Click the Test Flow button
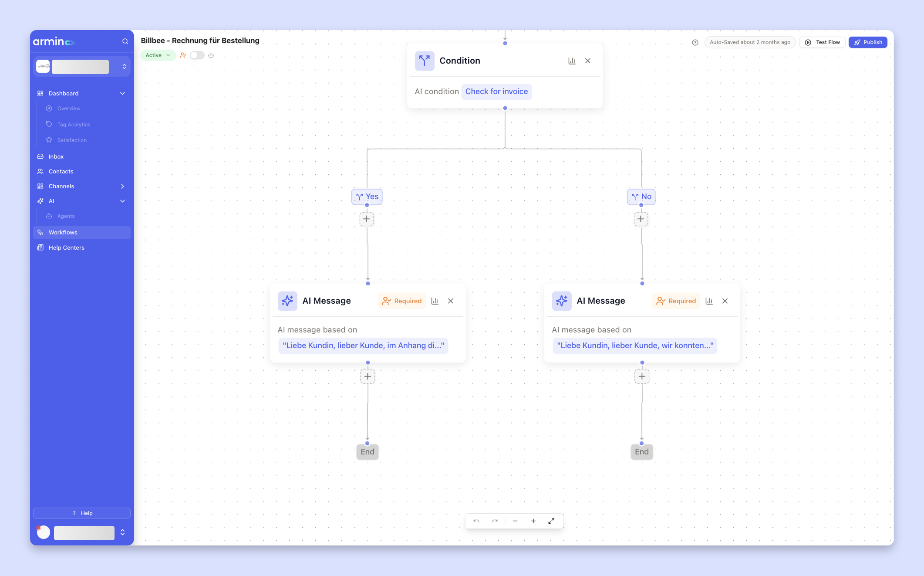This screenshot has height=576, width=924. coord(822,42)
